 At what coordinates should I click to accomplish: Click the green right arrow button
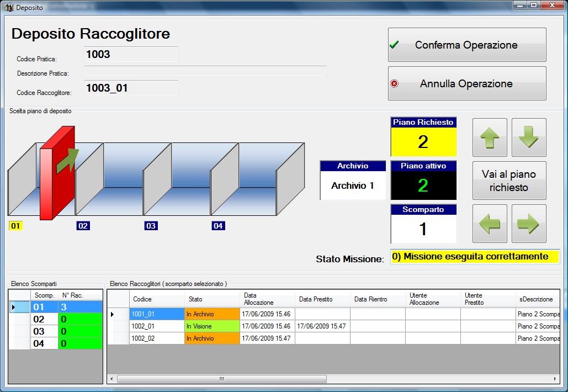coord(528,224)
